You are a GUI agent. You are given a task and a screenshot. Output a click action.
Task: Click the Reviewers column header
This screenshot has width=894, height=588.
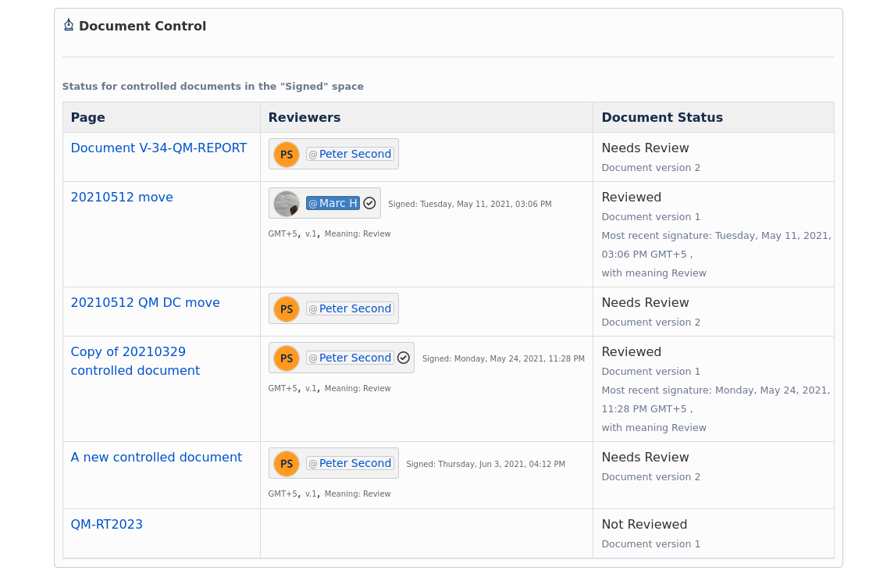click(x=304, y=117)
